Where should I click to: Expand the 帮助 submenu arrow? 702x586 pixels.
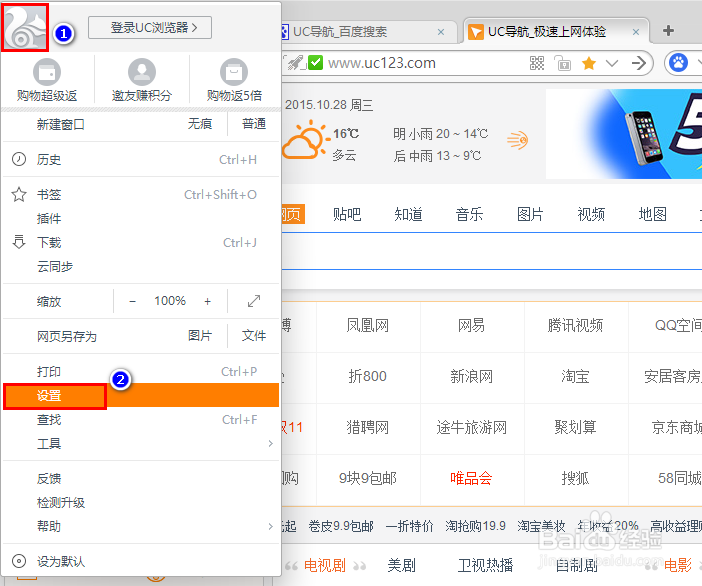click(x=270, y=526)
